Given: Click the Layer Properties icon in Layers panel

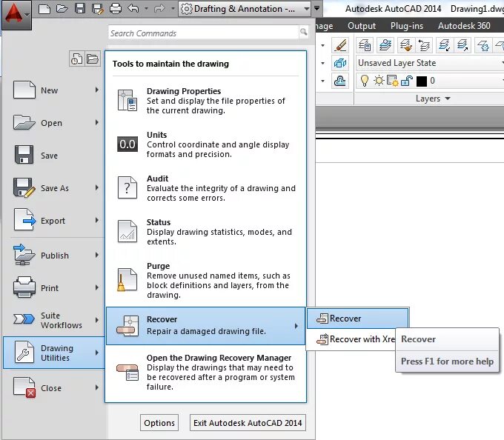Looking at the screenshot, I should (365, 45).
